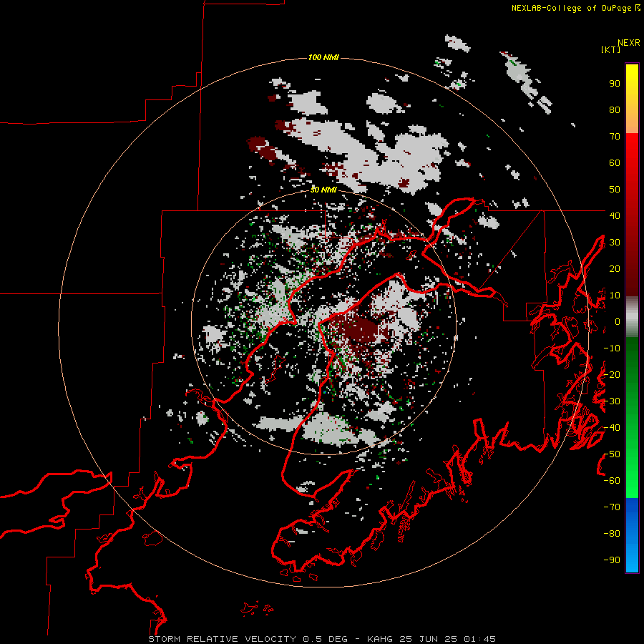Click the 0 knot scale label
Screen dimensions: 644x644
coord(618,322)
